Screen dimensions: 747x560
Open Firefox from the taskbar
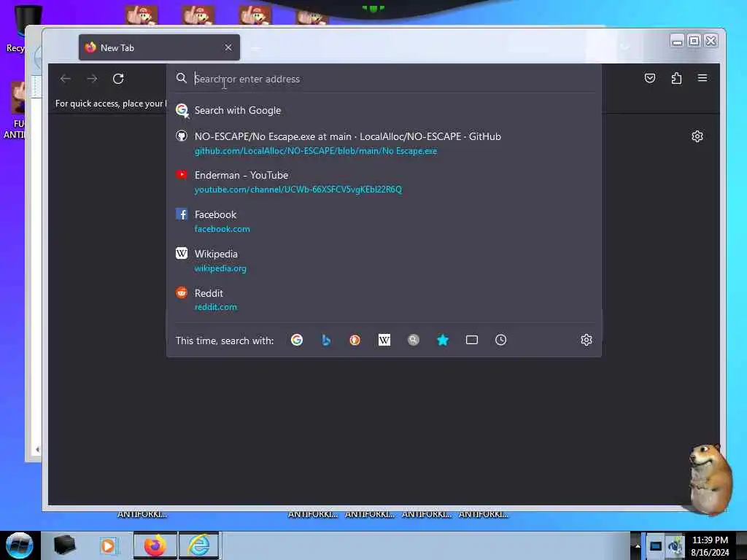(155, 545)
